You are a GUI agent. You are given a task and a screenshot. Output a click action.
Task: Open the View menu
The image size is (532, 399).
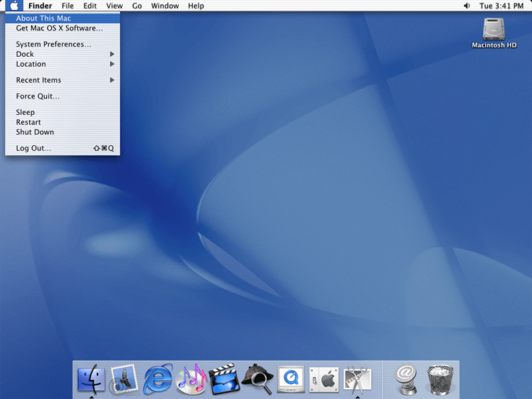click(114, 6)
